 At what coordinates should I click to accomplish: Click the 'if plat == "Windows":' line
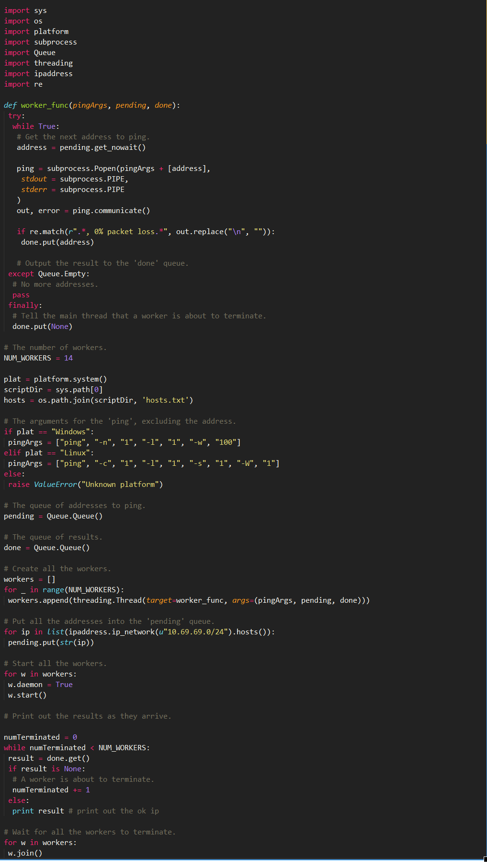pyautogui.click(x=49, y=432)
